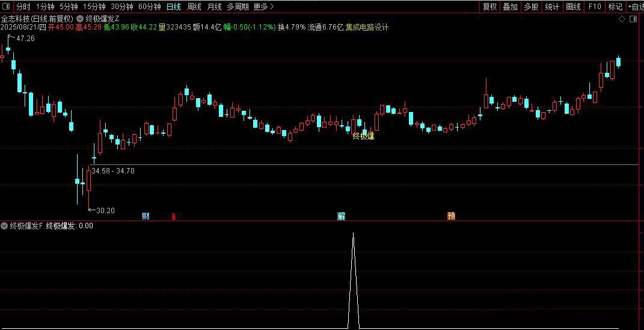
Task: Click the 30.20 low price label
Action: 106,211
